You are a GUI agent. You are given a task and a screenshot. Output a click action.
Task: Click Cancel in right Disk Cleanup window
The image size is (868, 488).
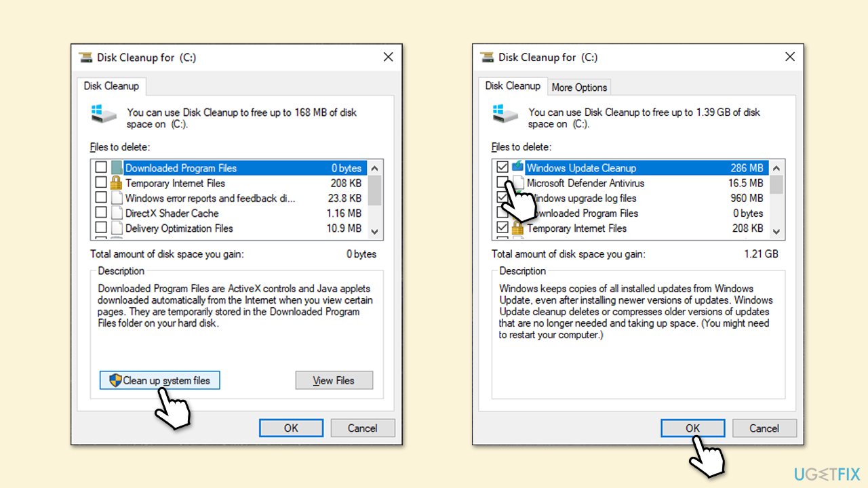coord(764,428)
